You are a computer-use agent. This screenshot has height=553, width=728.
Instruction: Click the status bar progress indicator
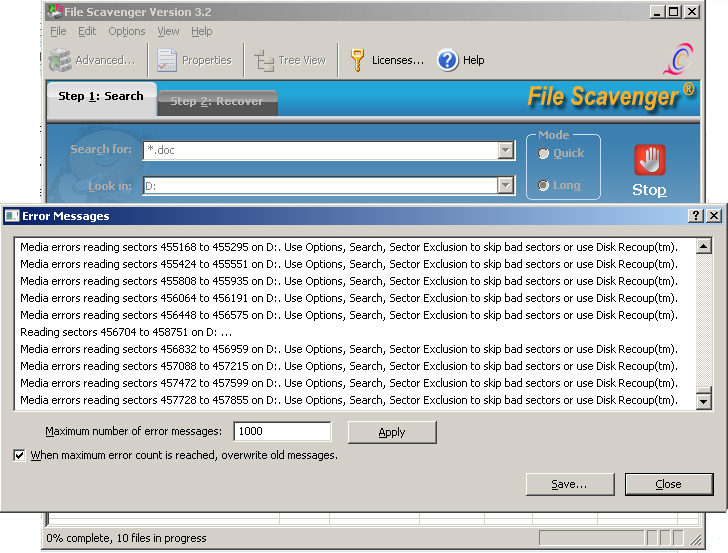coord(593,538)
